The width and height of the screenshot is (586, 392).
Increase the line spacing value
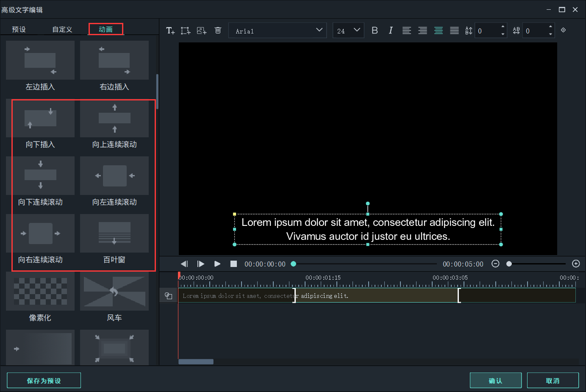coord(503,27)
